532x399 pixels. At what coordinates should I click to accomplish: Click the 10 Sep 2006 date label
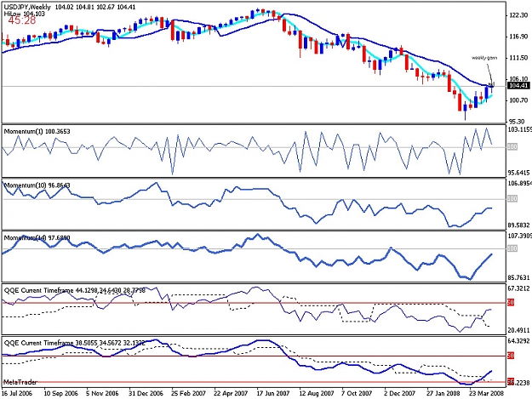click(61, 393)
